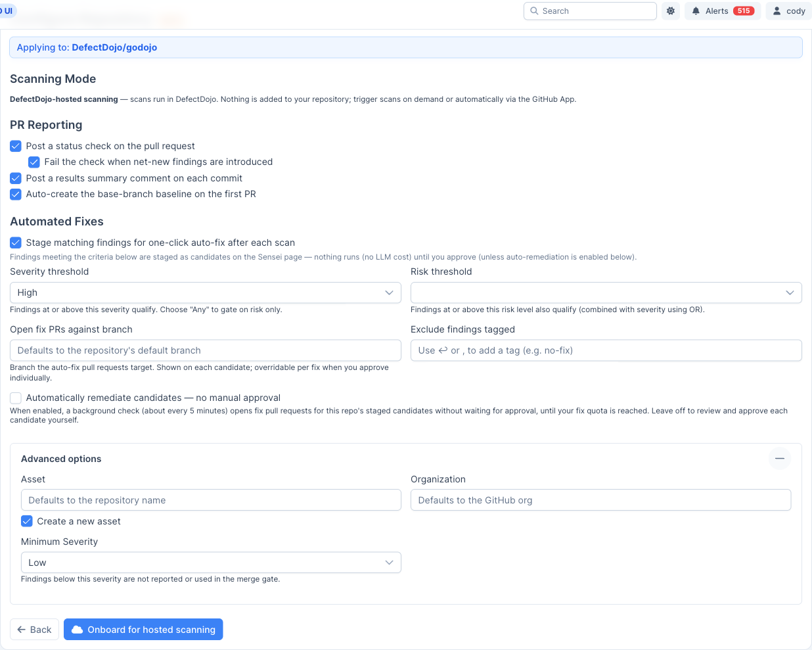This screenshot has height=650, width=812.
Task: Click the cody user avatar icon
Action: click(x=777, y=11)
